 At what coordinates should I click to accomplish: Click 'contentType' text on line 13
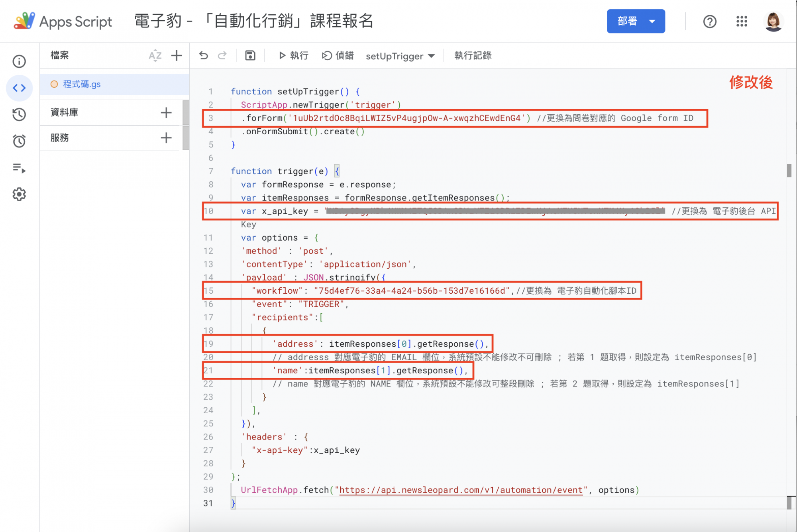[274, 264]
